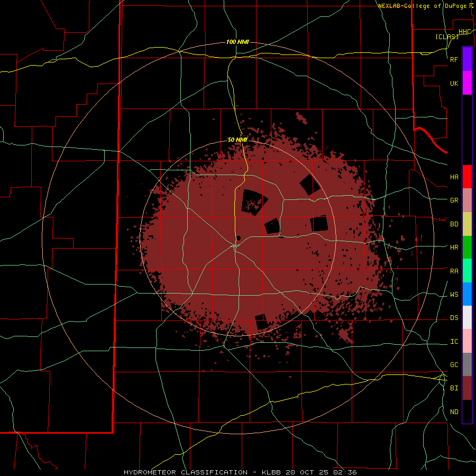Click the DS white legend swatch

[467, 317]
